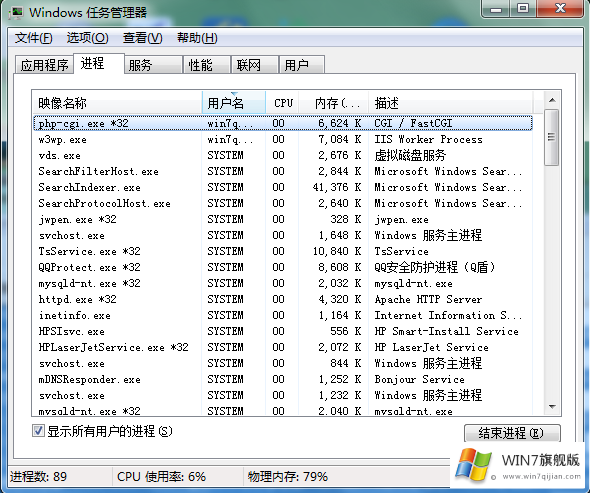Click the 41,376 K memory value
The image size is (590, 493).
(x=337, y=187)
